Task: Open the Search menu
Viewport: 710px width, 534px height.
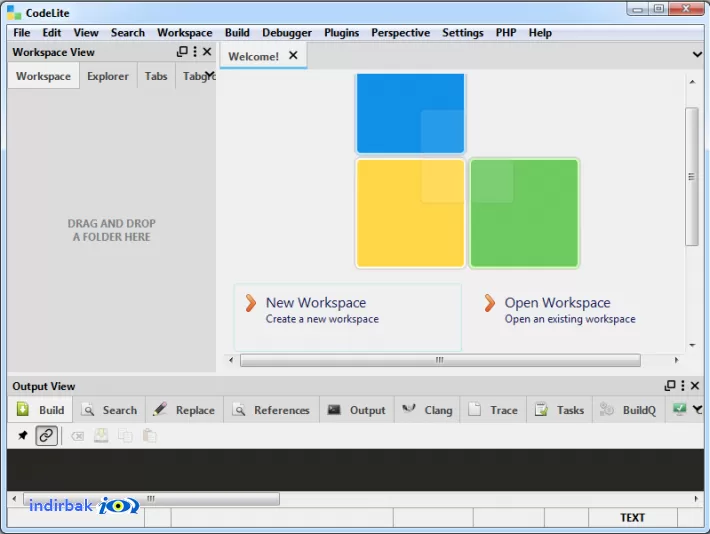Action: point(128,33)
